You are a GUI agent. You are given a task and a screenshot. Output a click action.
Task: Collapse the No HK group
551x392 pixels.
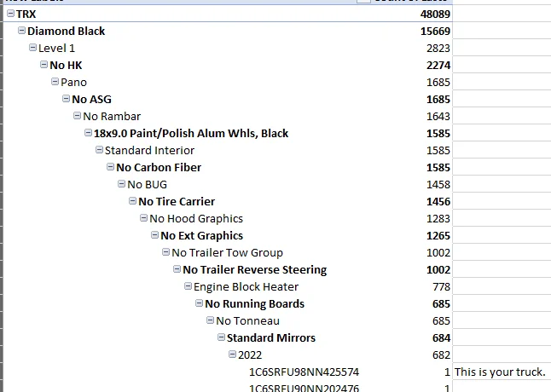[x=43, y=65]
